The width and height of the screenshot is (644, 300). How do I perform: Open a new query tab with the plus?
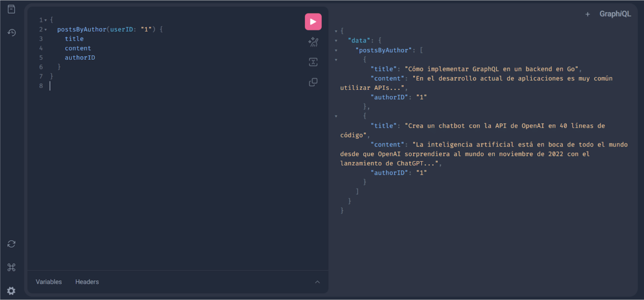tap(588, 14)
